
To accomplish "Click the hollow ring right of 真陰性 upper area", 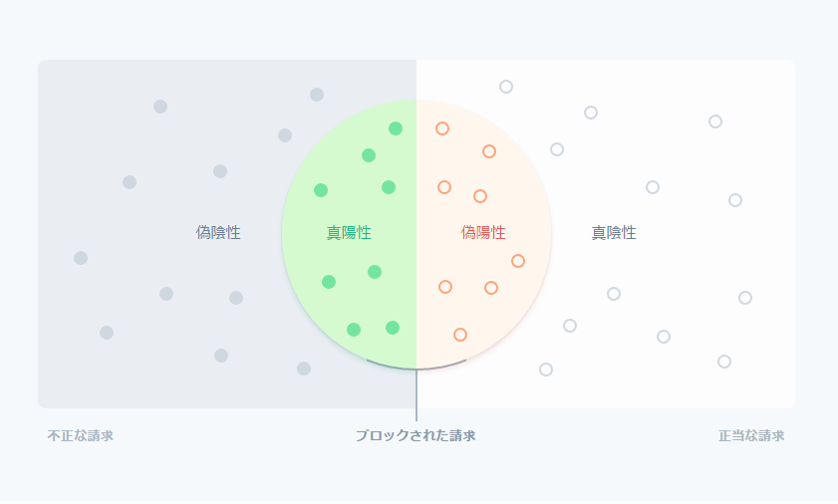I will tap(653, 187).
